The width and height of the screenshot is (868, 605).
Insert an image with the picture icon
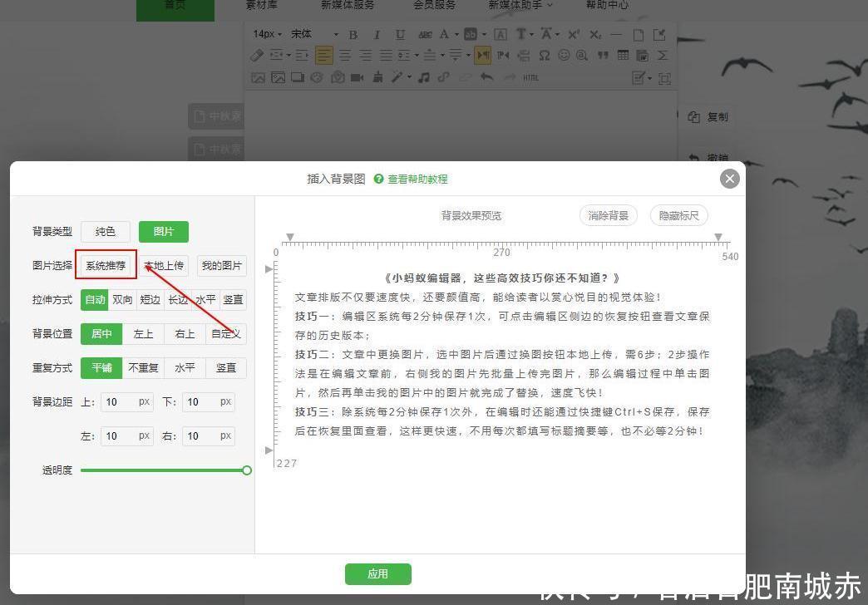click(x=258, y=76)
